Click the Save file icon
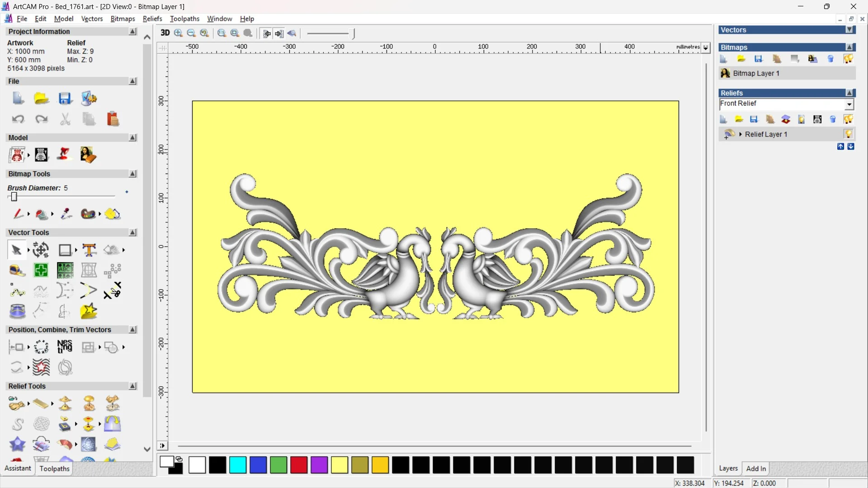The width and height of the screenshot is (868, 488). pos(65,99)
